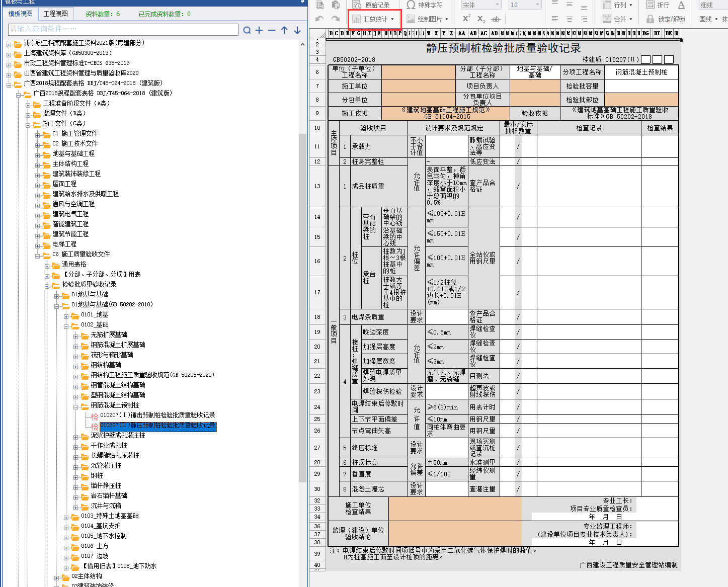Select the 通用表格 folder
Image resolution: width=728 pixels, height=587 pixels.
pyautogui.click(x=74, y=264)
